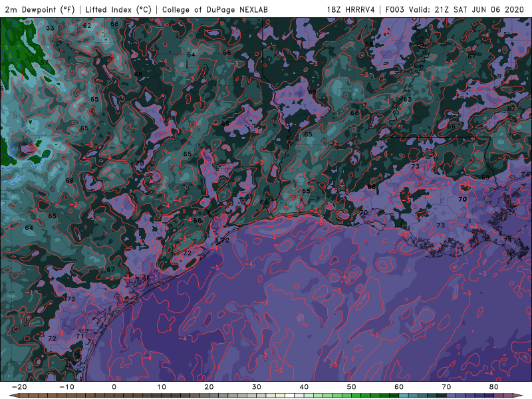The width and height of the screenshot is (532, 399).
Task: Click the "18Z HRRRV4" model run label
Action: (x=350, y=9)
